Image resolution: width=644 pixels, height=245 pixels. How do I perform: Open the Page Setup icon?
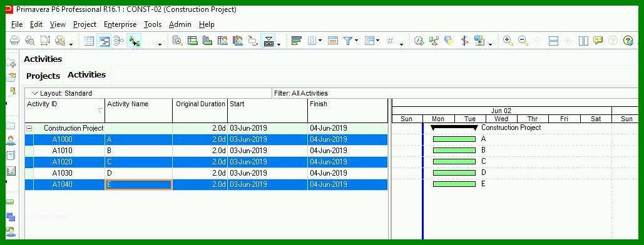click(45, 41)
